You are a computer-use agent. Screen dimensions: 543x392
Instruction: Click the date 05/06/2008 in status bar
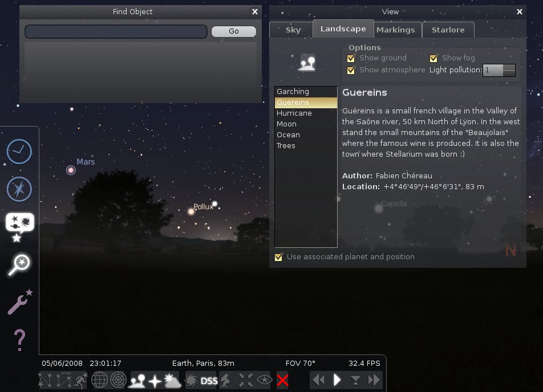(62, 364)
